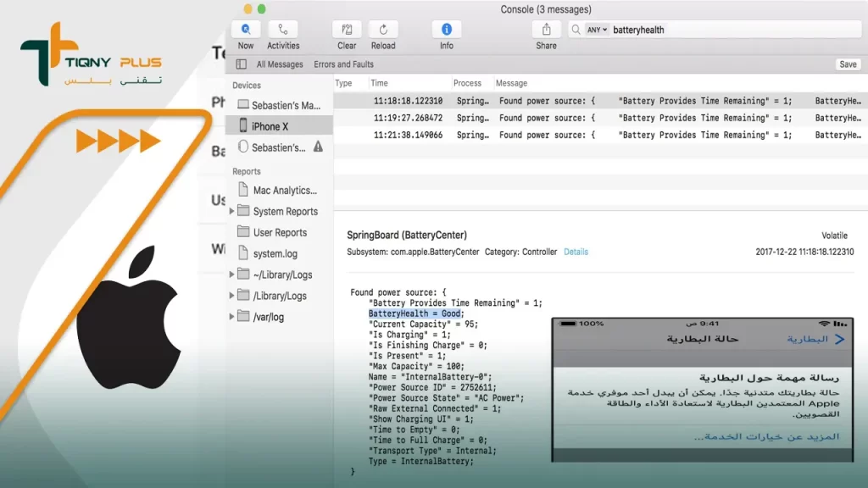Click the Time column header
Screen dimensions: 868x488
coord(379,83)
